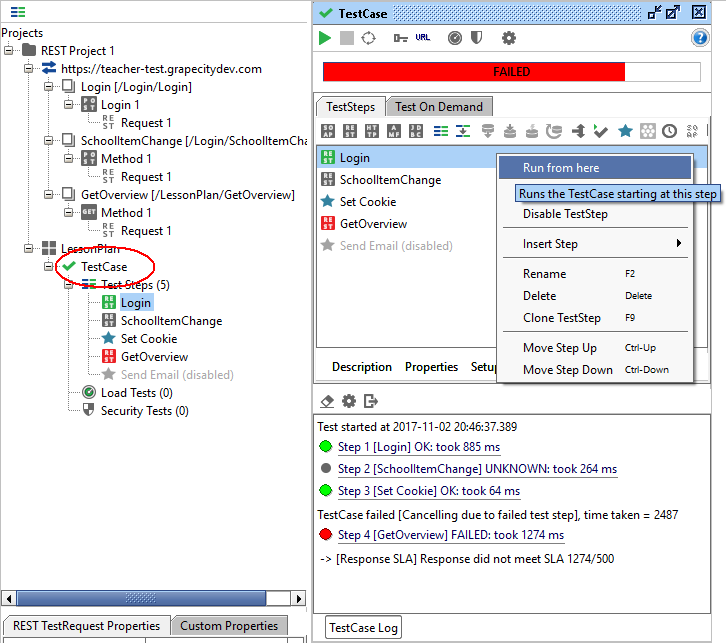Viewport: 726px width, 643px height.
Task: Open Insert Step submenu
Action: tap(595, 243)
